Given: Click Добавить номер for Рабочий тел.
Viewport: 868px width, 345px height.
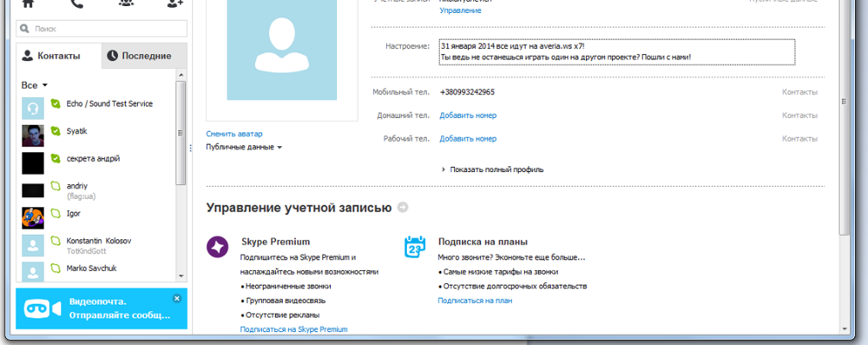Looking at the screenshot, I should pos(468,139).
